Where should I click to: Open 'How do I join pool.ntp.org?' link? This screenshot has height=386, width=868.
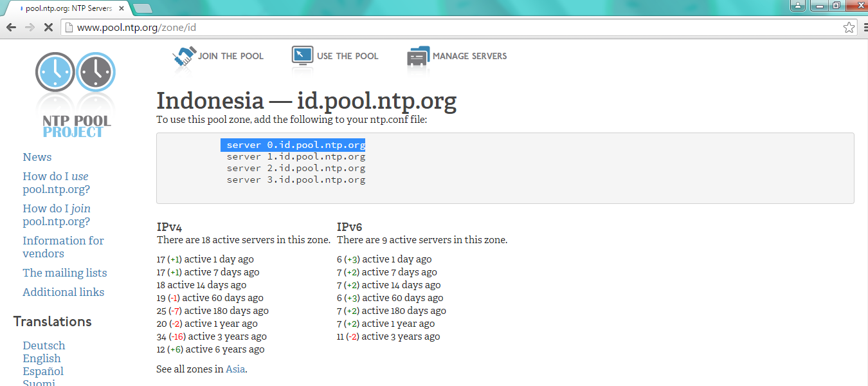coord(57,215)
